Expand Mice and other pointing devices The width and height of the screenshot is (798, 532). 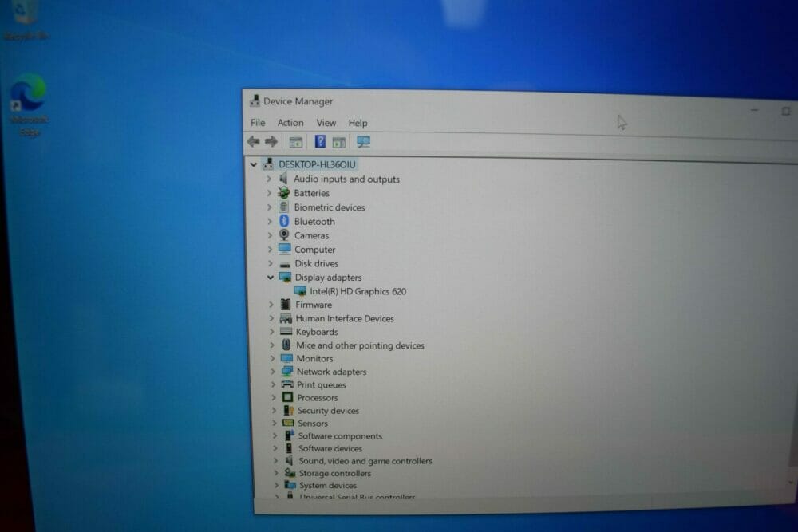coord(272,345)
